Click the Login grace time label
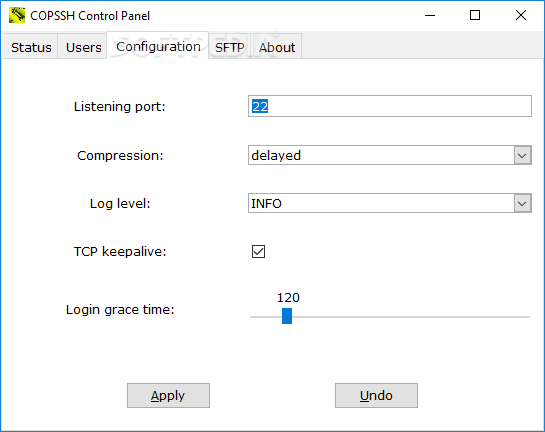 coord(120,309)
